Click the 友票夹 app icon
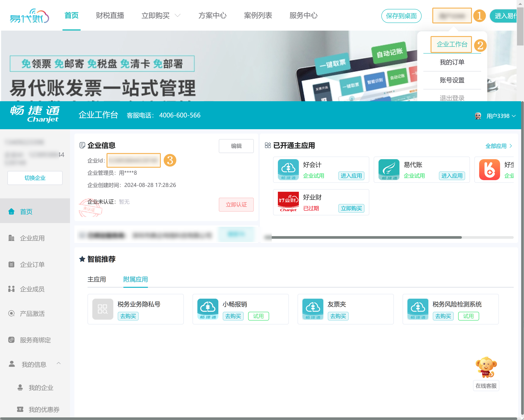This screenshot has height=420, width=524. pyautogui.click(x=313, y=309)
